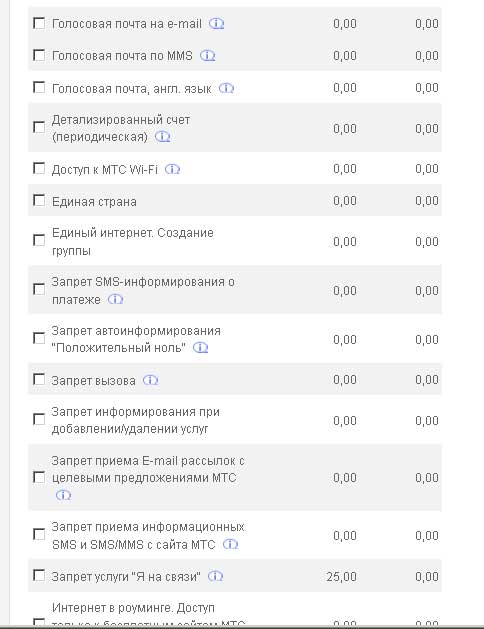
Task: Open info for Запрет приема E-mail рассылок
Action: (63, 495)
